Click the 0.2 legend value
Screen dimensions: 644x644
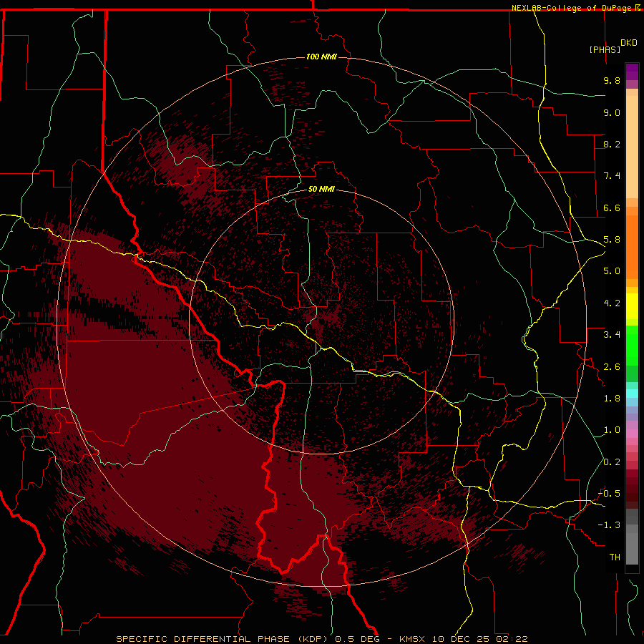pos(612,462)
